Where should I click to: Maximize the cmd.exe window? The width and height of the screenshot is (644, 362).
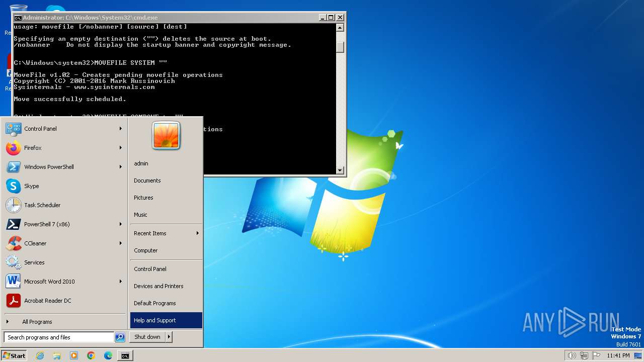331,17
